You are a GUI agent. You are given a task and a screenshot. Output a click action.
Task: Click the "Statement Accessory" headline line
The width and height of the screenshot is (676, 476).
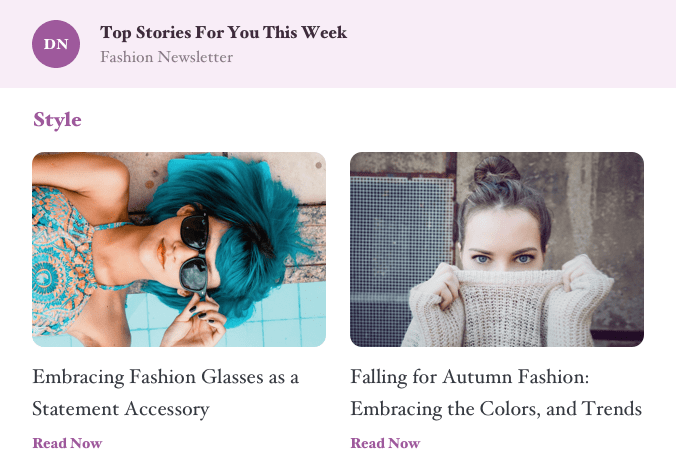(x=121, y=409)
